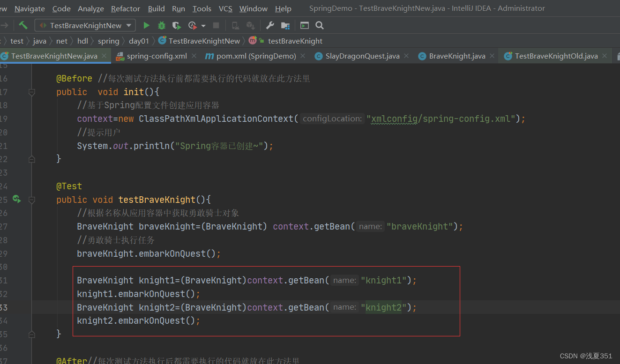Close the spring-config.xml tab

point(195,56)
